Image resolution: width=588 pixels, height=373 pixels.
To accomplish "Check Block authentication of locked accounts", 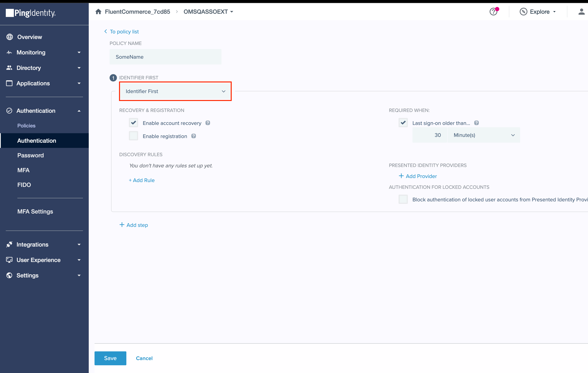I will click(x=403, y=199).
